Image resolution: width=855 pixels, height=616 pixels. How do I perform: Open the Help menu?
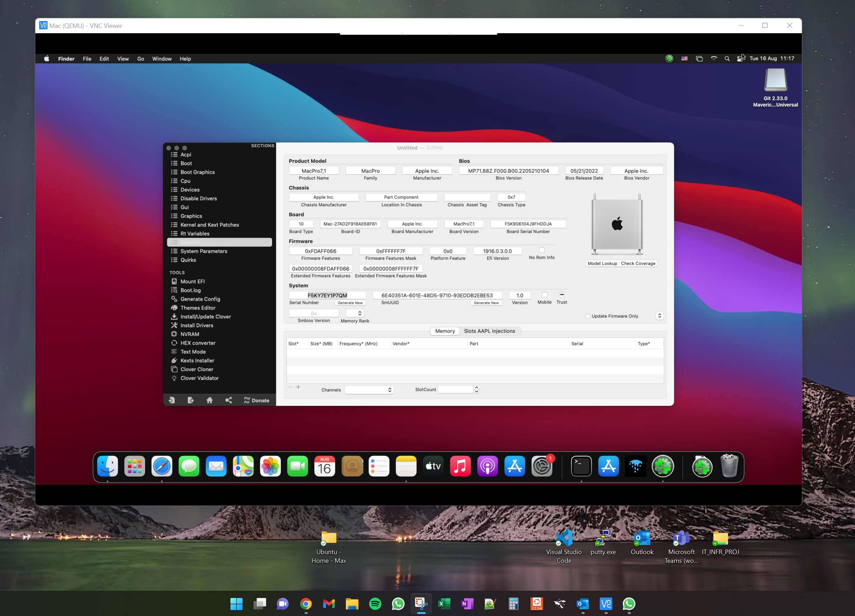185,58
